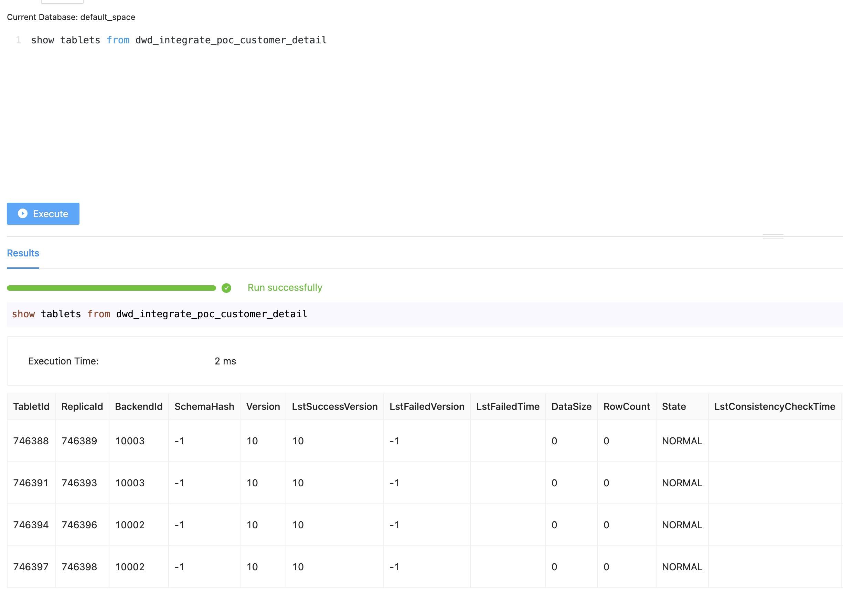Click the LstConsistencyCheckTime column header
843x616 pixels.
point(775,406)
